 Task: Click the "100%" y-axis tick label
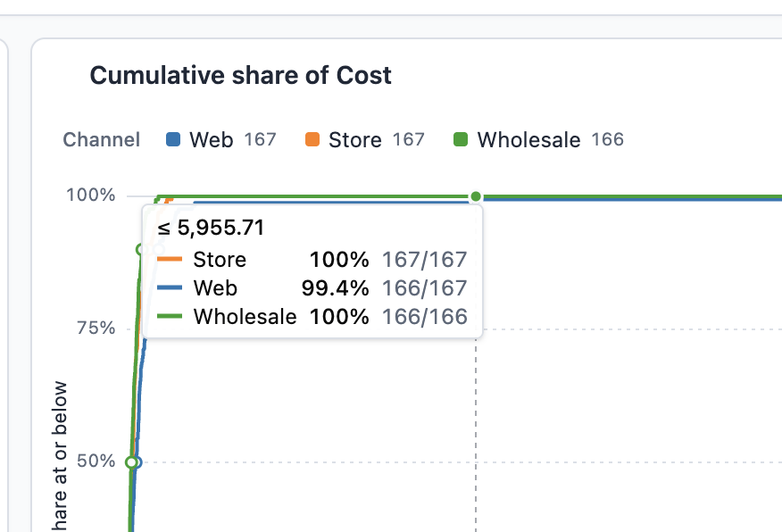91,195
